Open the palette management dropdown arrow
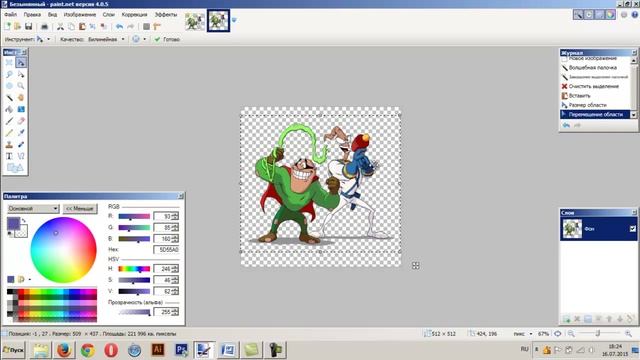The image size is (640, 360). tap(30, 280)
